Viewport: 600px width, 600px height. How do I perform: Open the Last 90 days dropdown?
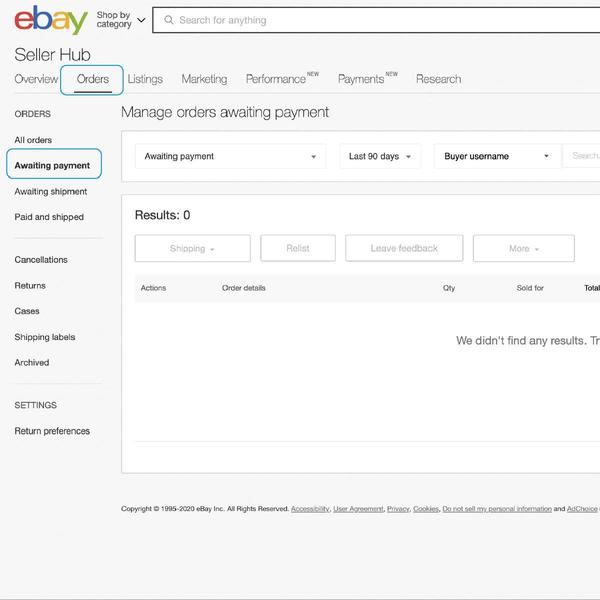point(380,156)
